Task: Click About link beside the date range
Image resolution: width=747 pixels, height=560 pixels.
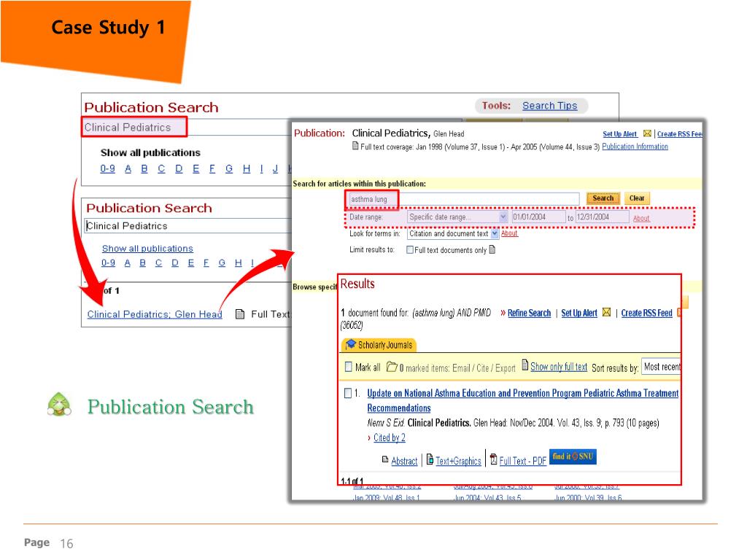Action: (641, 218)
